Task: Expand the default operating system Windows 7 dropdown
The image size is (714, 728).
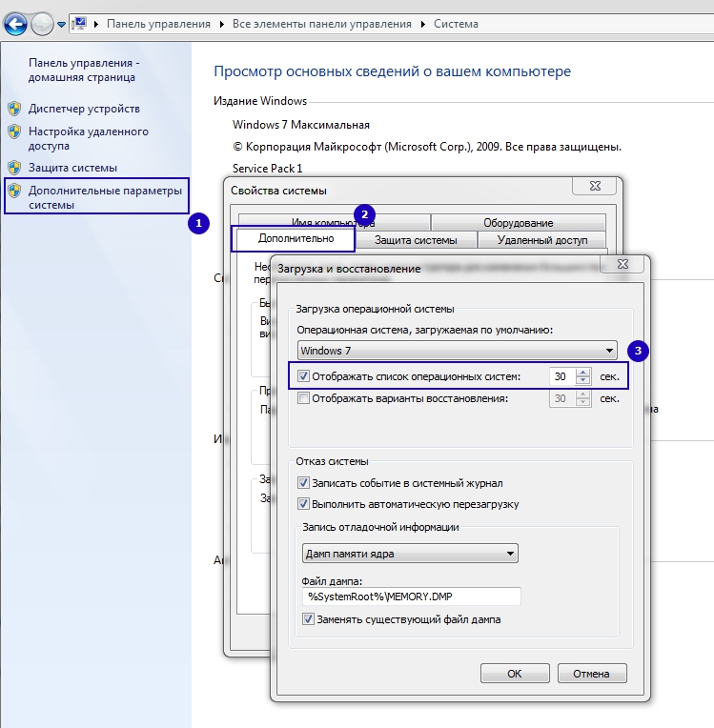Action: 608,351
